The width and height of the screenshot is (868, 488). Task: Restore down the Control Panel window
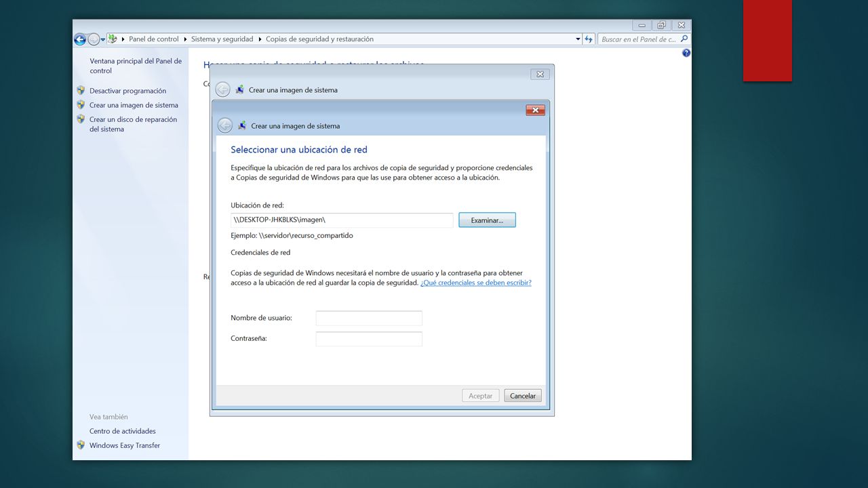pos(661,25)
